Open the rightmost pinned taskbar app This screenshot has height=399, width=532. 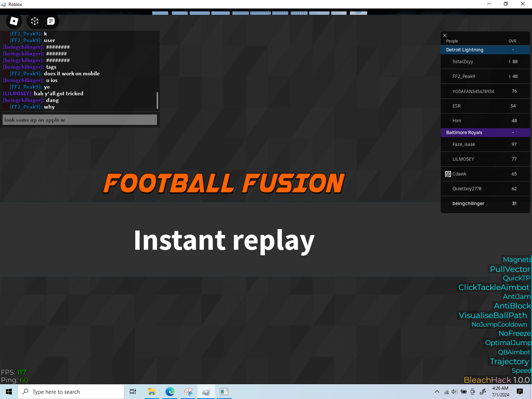[x=224, y=392]
